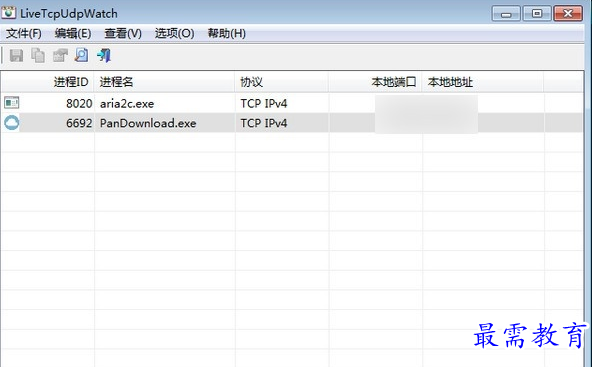Image resolution: width=595 pixels, height=367 pixels.
Task: Click the Save toolbar icon
Action: pyautogui.click(x=16, y=56)
